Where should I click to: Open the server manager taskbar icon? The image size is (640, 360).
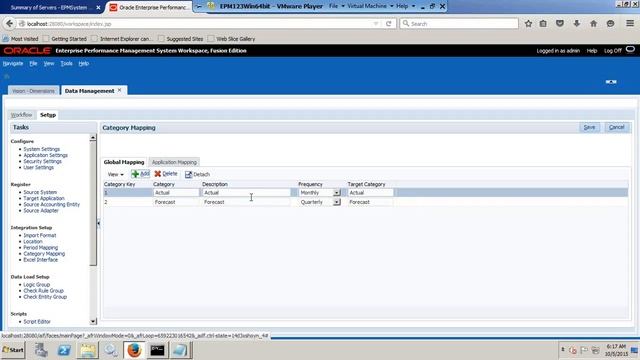tap(41, 350)
